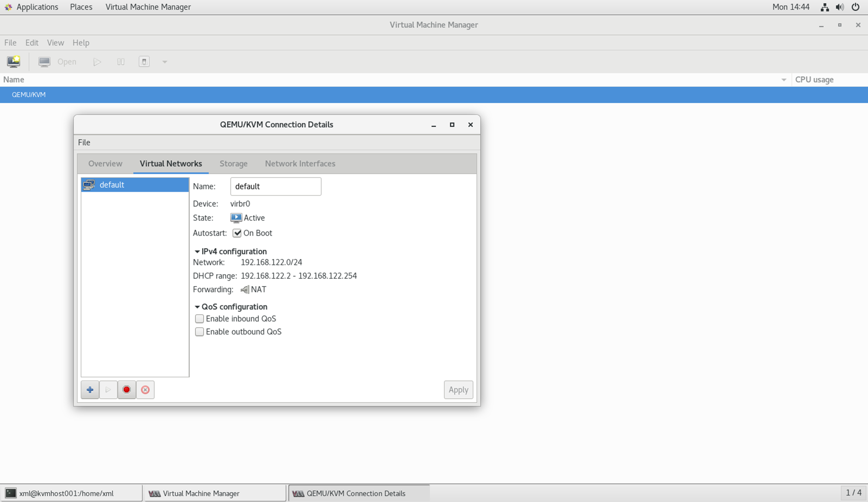Click the virbr0 device value
The image size is (868, 502).
pos(240,204)
